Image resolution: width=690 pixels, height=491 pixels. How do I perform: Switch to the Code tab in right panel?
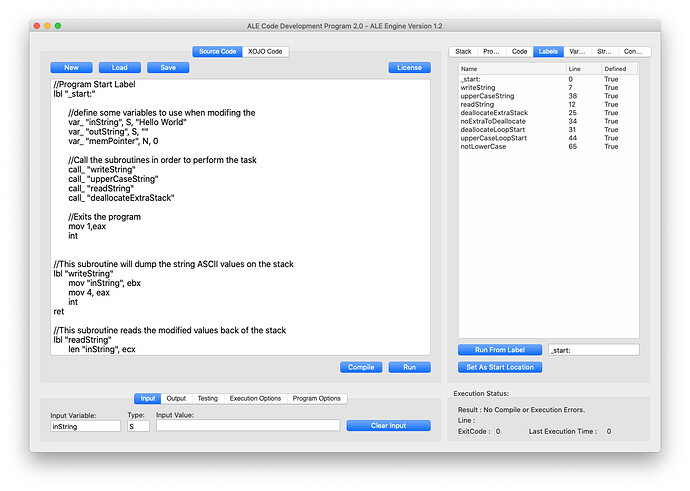pos(519,51)
